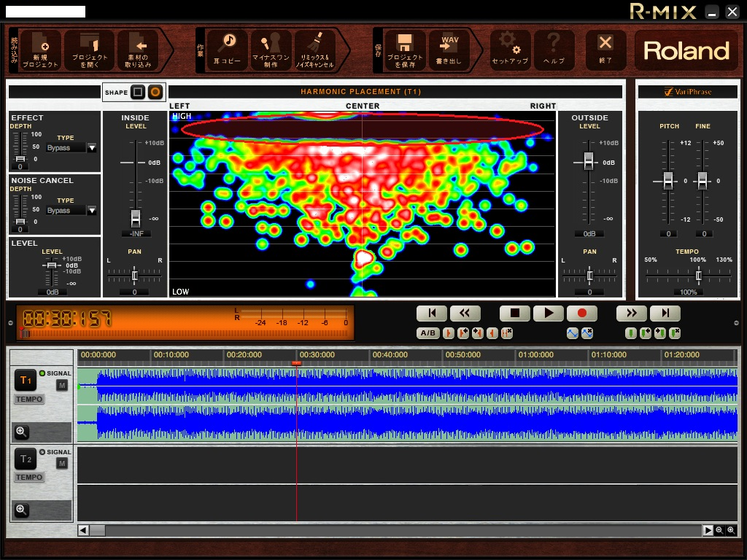
Task: Jump to the orange loop start marker
Action: point(463,332)
